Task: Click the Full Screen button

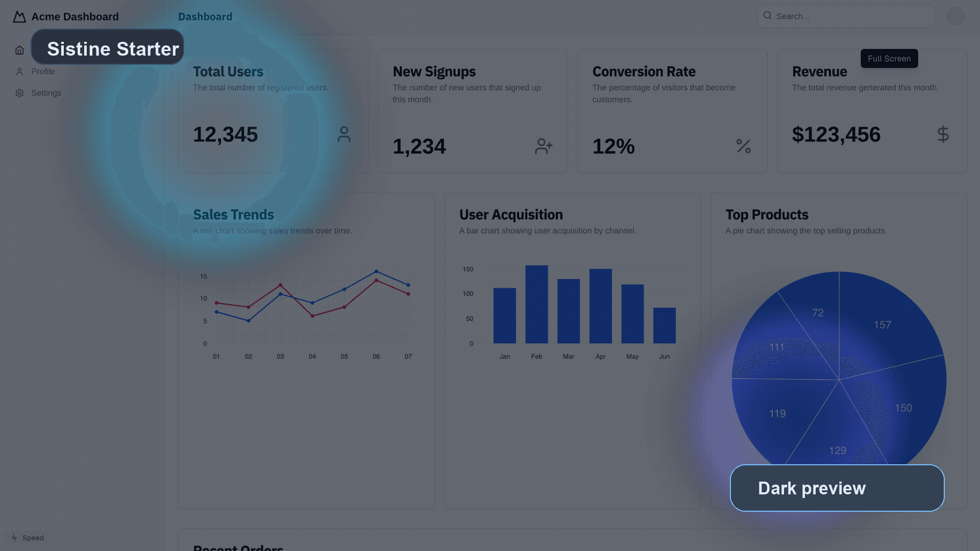Action: tap(889, 59)
